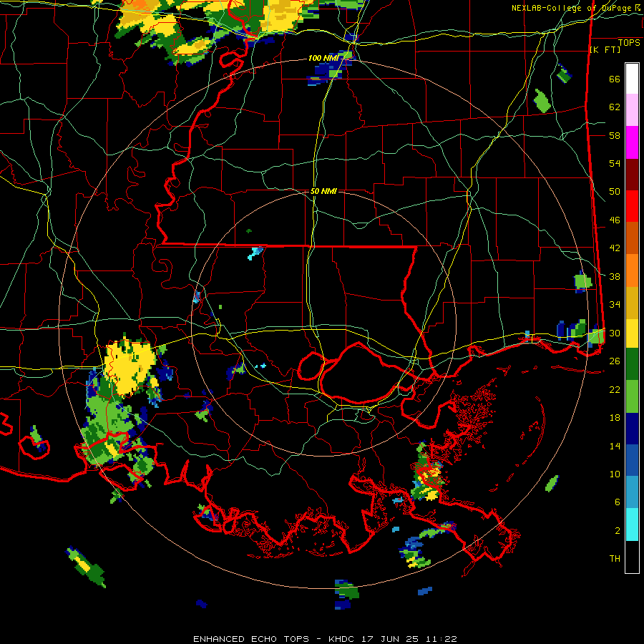The width and height of the screenshot is (644, 644).
Task: Click the "14" legend value
Action: point(615,446)
